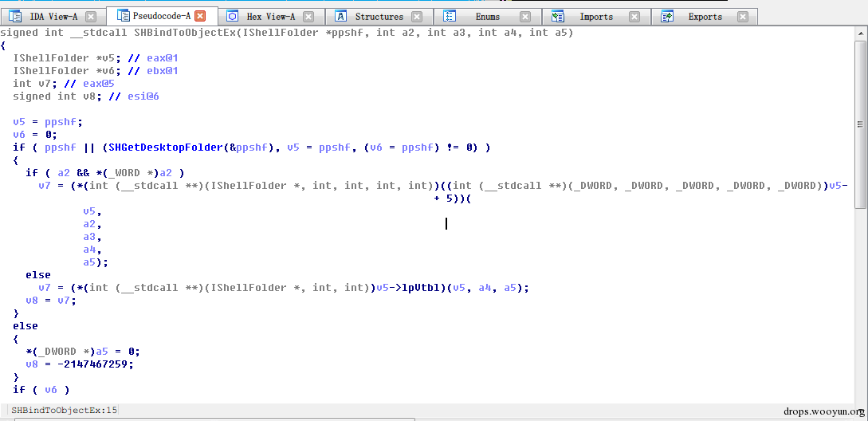Switch to the Exports tab
This screenshot has height=421, width=868.
pos(705,17)
